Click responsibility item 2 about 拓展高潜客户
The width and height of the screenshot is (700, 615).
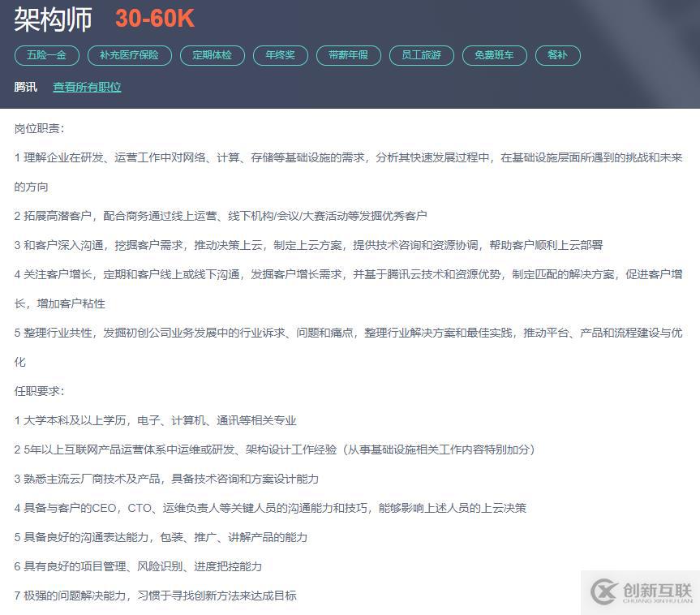[221, 216]
